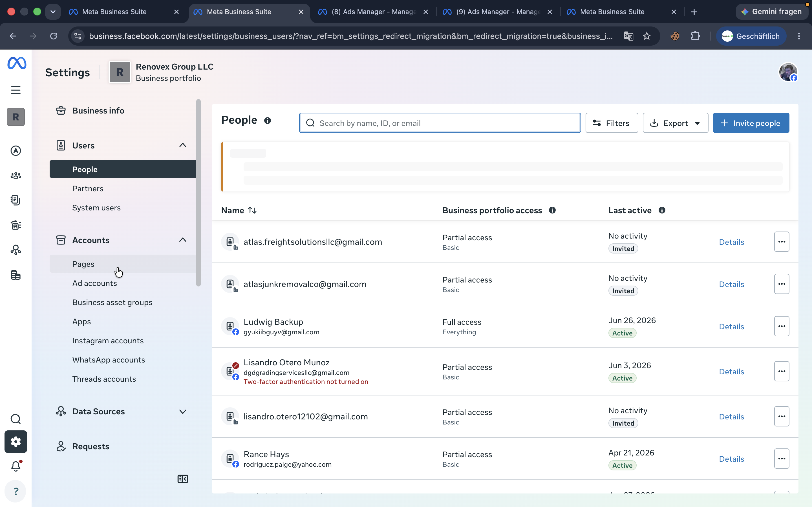Expand the Data Sources section
The image size is (812, 507).
pyautogui.click(x=182, y=412)
